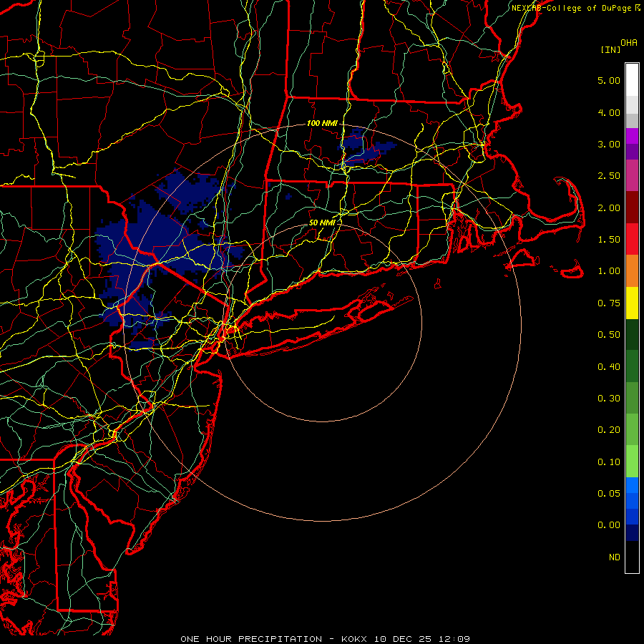Click the 100 NMI range ring label
644x644 pixels.
(x=322, y=123)
